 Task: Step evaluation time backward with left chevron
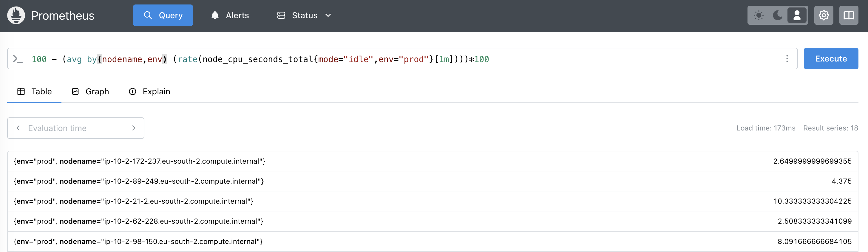(x=18, y=128)
